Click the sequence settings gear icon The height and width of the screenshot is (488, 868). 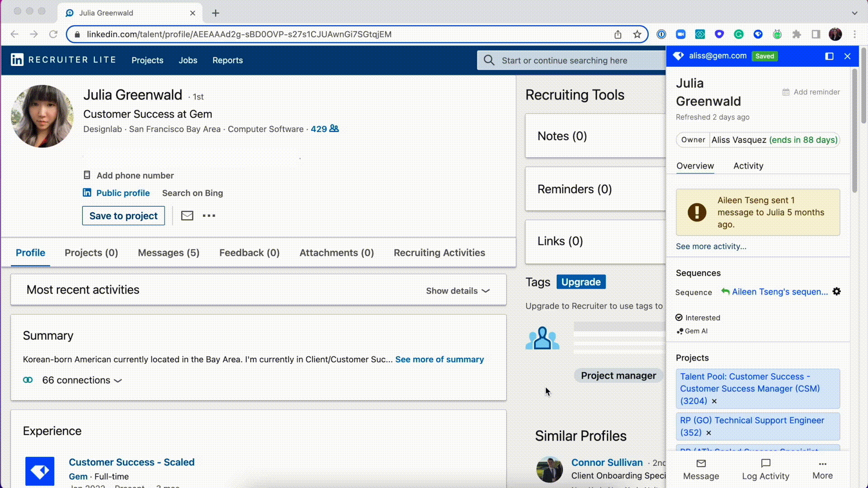(837, 292)
